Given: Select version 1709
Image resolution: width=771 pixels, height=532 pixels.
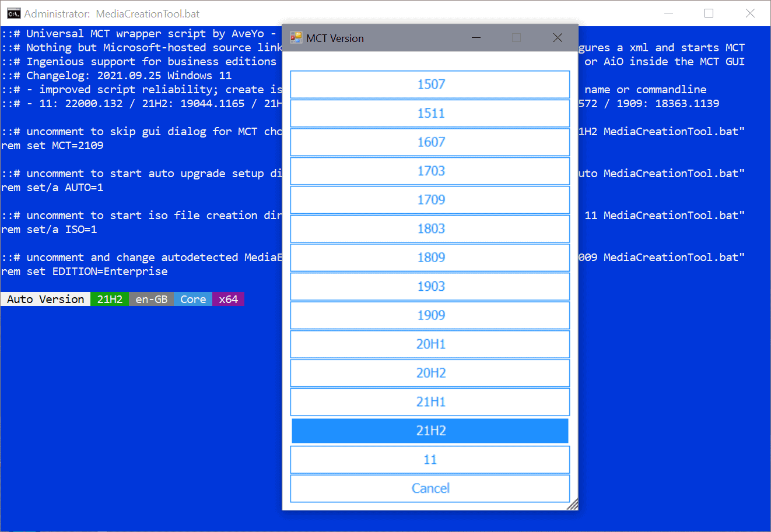Looking at the screenshot, I should click(430, 200).
